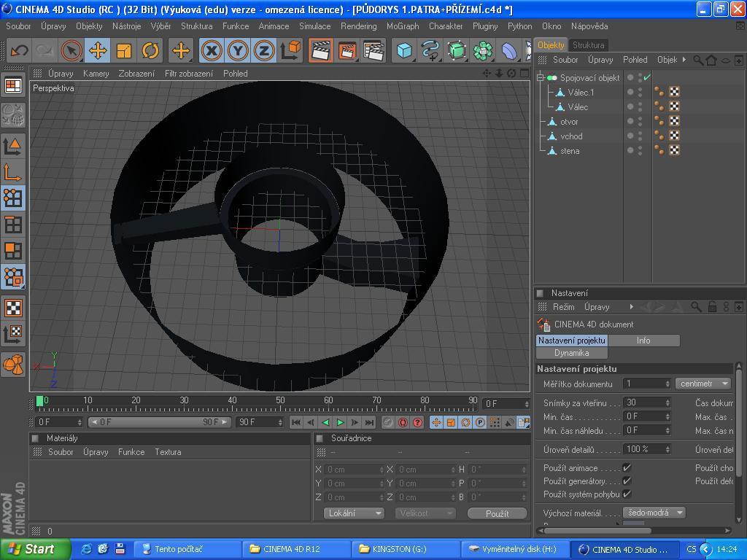Viewport: 747px width, 560px height.
Task: Play the animation forward
Action: pyautogui.click(x=340, y=422)
